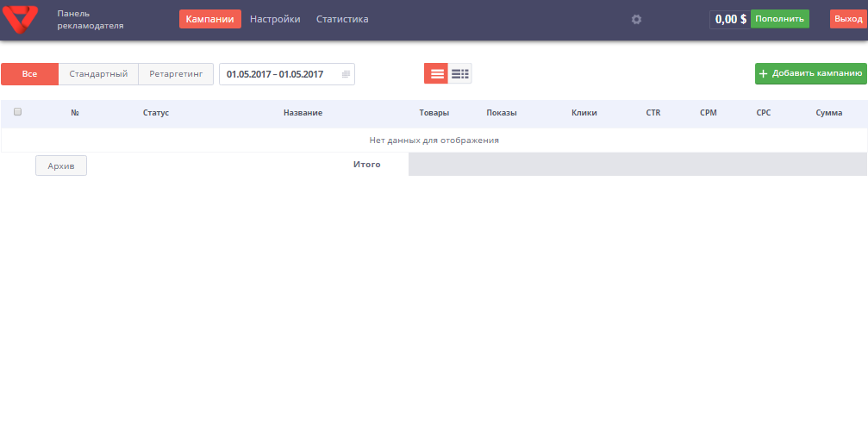Switch to list view icon
Screen dimensions: 868x431
436,73
